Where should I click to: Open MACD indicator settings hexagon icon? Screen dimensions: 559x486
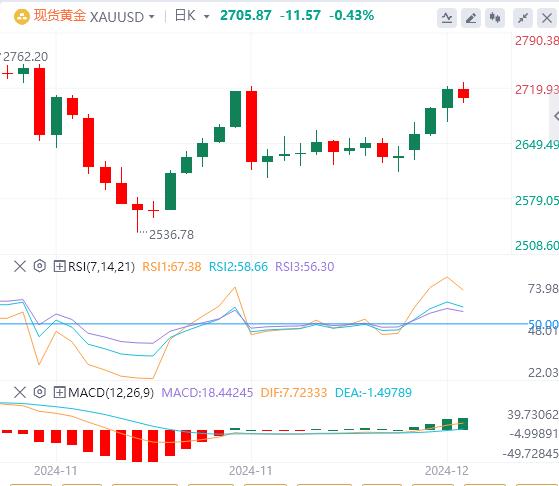click(40, 392)
